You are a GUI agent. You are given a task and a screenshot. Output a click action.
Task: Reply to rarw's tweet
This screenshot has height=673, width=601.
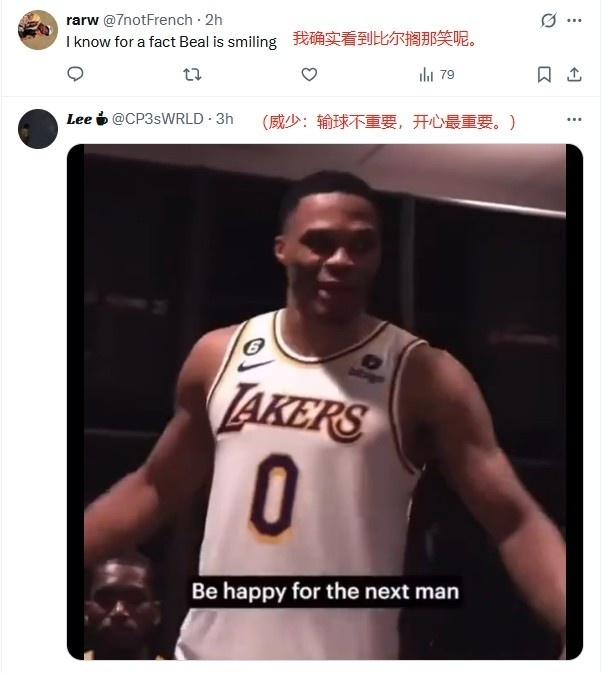coord(75,74)
